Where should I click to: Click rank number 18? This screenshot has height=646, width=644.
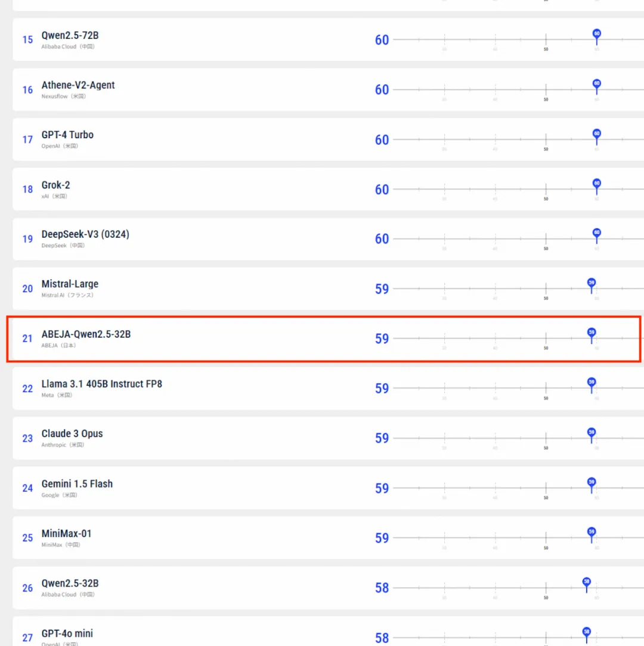(27, 190)
